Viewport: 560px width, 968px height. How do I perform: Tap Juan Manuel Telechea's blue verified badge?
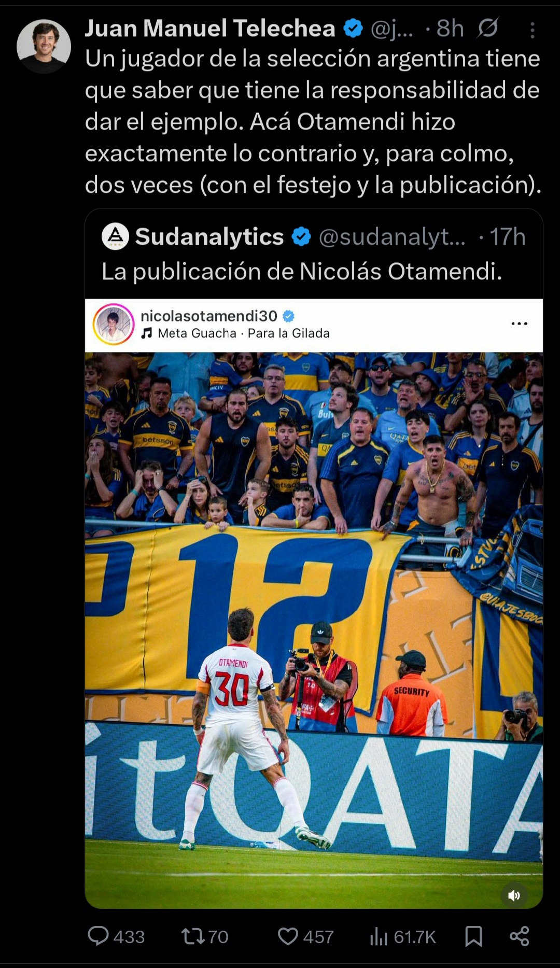click(x=353, y=29)
